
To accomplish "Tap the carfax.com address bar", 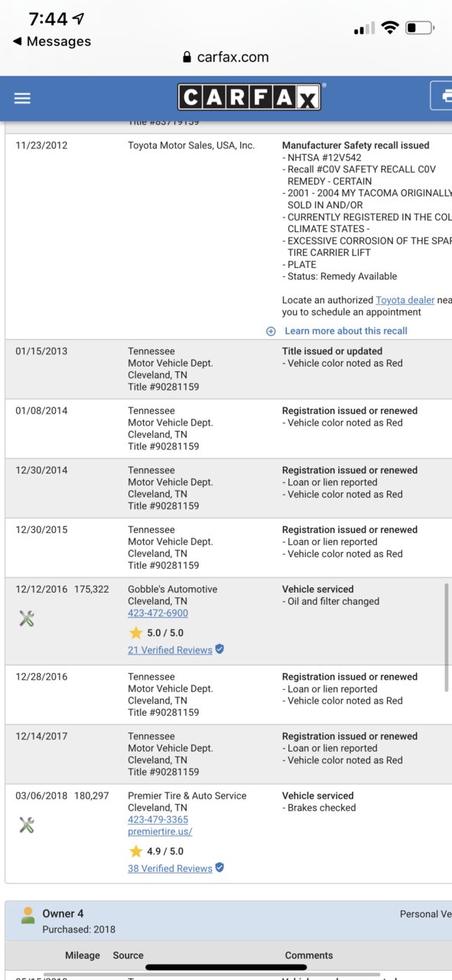I will [x=226, y=57].
